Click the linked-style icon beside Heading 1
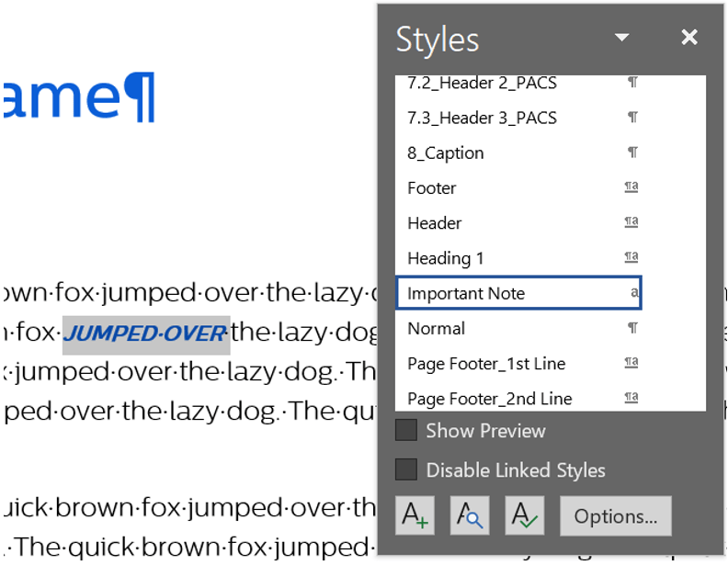This screenshot has width=728, height=565. [631, 258]
